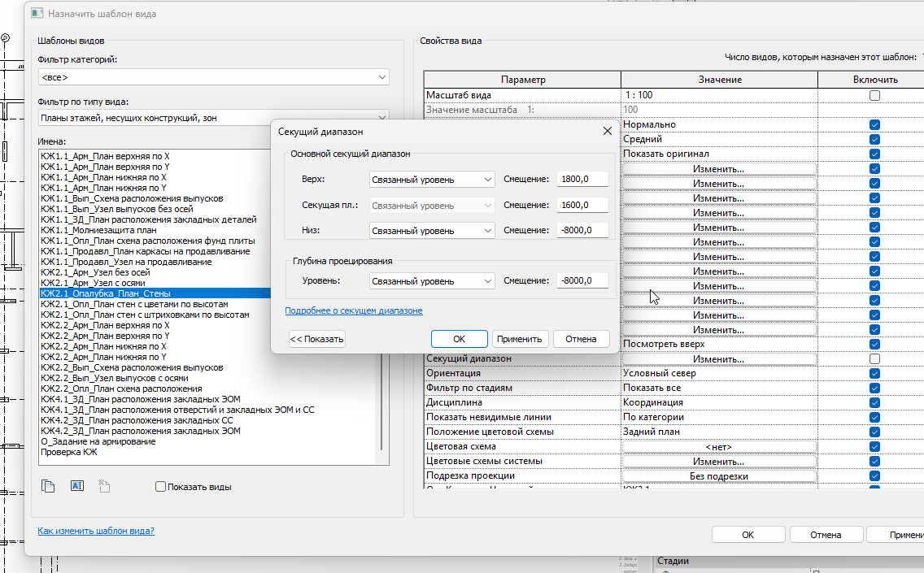924x573 pixels.
Task: Click the Посмотреть вверх value cell
Action: [719, 344]
